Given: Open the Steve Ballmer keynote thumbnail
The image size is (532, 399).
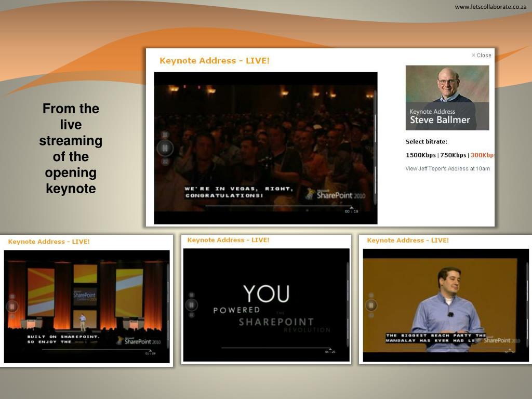Looking at the screenshot, I should pos(447,98).
